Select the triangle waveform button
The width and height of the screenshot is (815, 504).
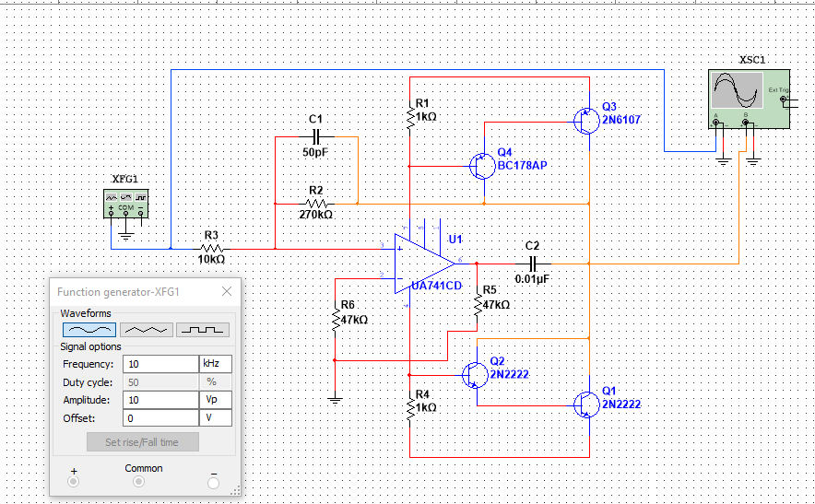point(146,330)
